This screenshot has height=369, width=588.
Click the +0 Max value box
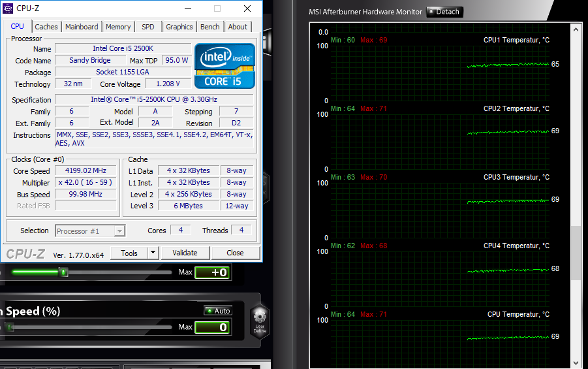(x=212, y=272)
